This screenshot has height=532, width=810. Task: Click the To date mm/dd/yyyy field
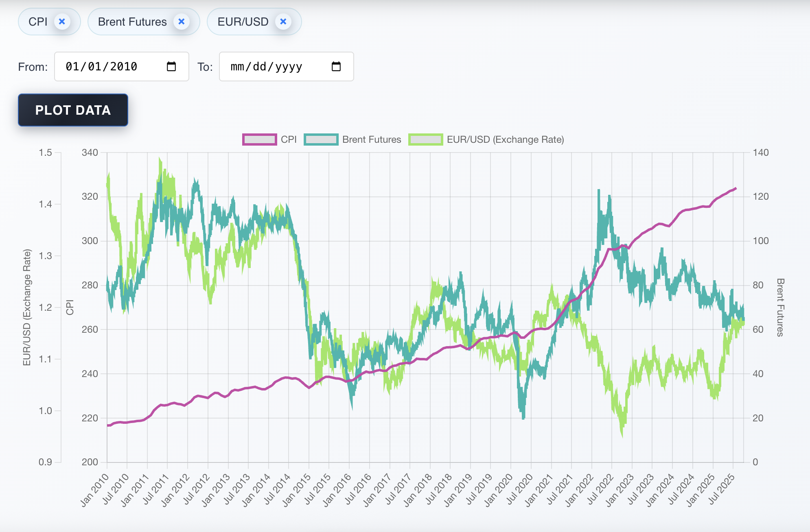pyautogui.click(x=266, y=67)
